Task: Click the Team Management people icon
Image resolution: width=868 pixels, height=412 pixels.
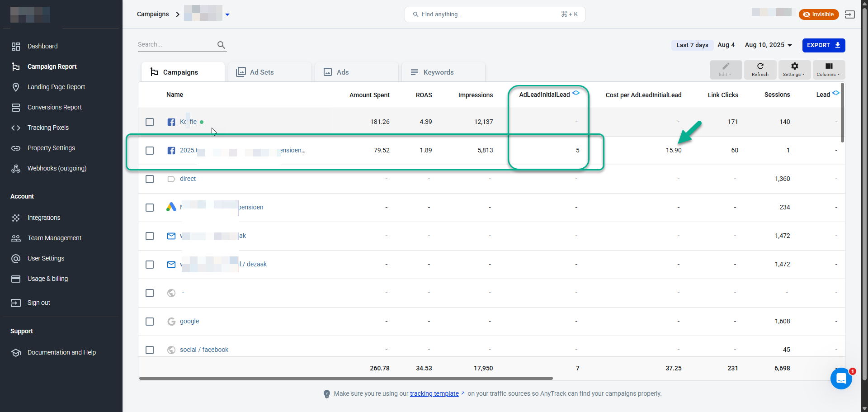Action: pos(16,238)
